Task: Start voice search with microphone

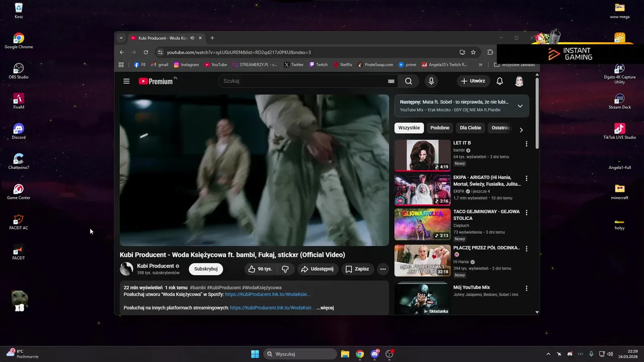Action: [x=431, y=81]
